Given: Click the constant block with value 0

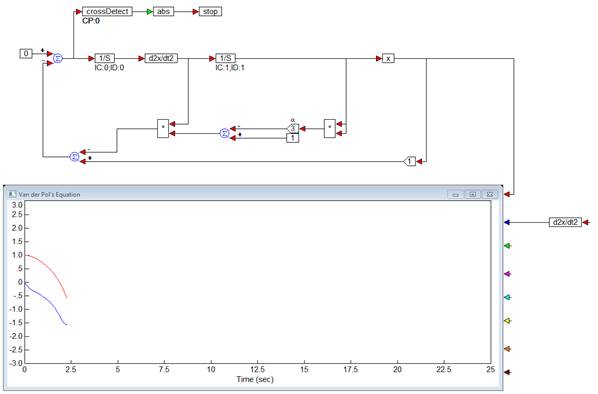Looking at the screenshot, I should (x=26, y=53).
